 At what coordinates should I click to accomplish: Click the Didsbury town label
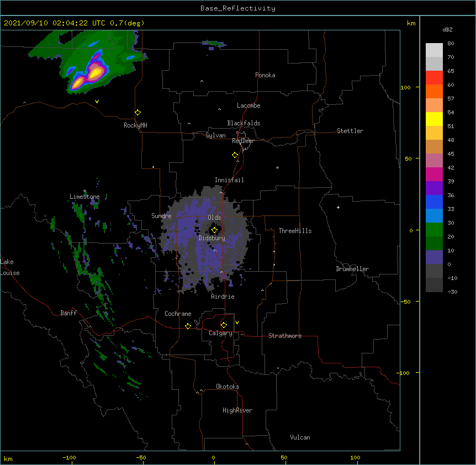(x=212, y=238)
